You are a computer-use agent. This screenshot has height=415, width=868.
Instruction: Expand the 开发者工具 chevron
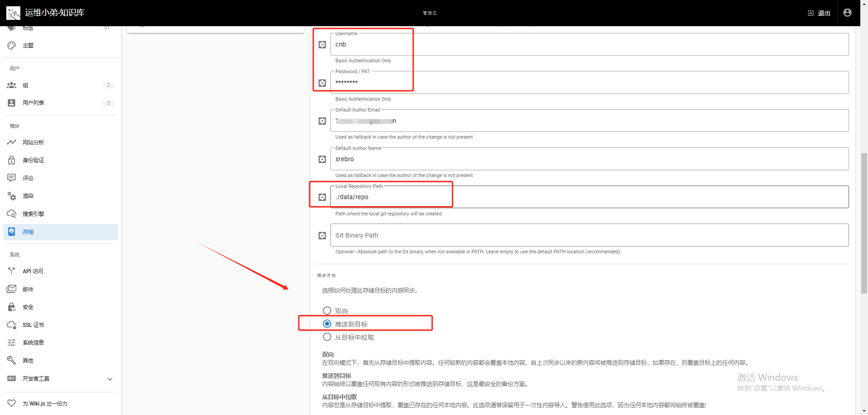click(110, 379)
